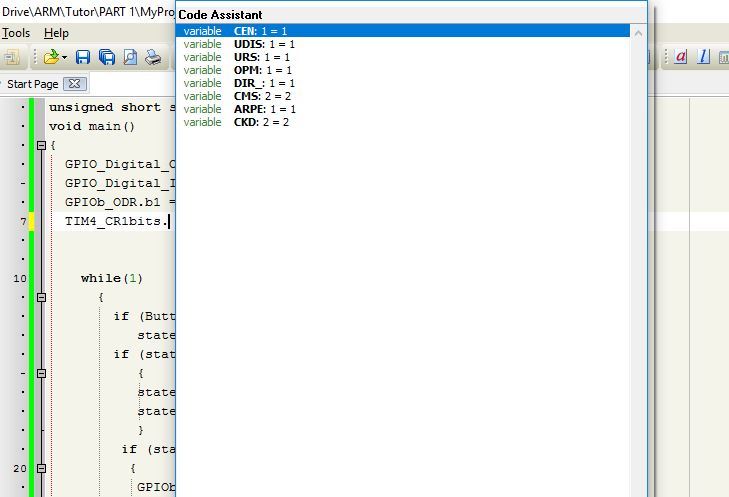This screenshot has width=729, height=497.
Task: Click the 'if (Butt' code line
Action: pyautogui.click(x=145, y=317)
